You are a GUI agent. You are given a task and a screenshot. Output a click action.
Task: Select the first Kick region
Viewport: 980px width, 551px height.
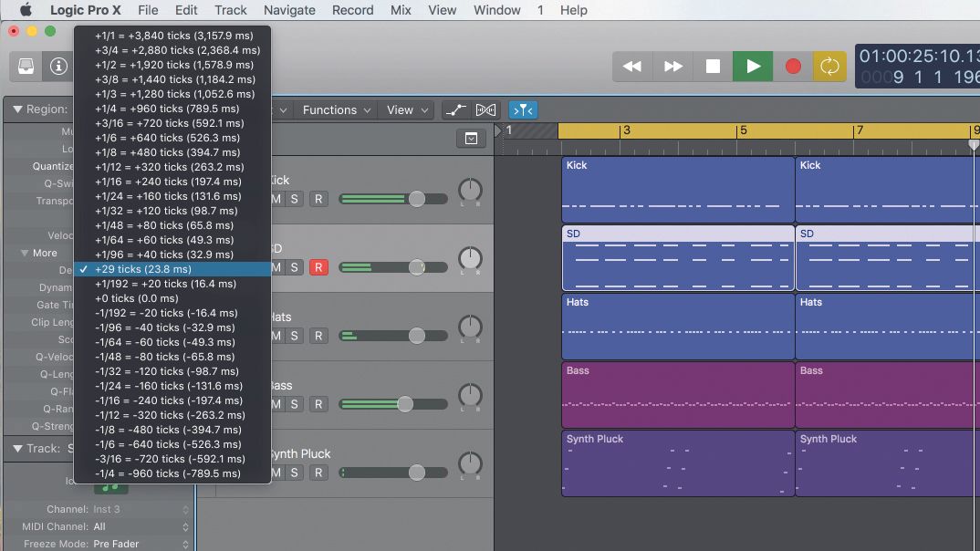tap(678, 190)
